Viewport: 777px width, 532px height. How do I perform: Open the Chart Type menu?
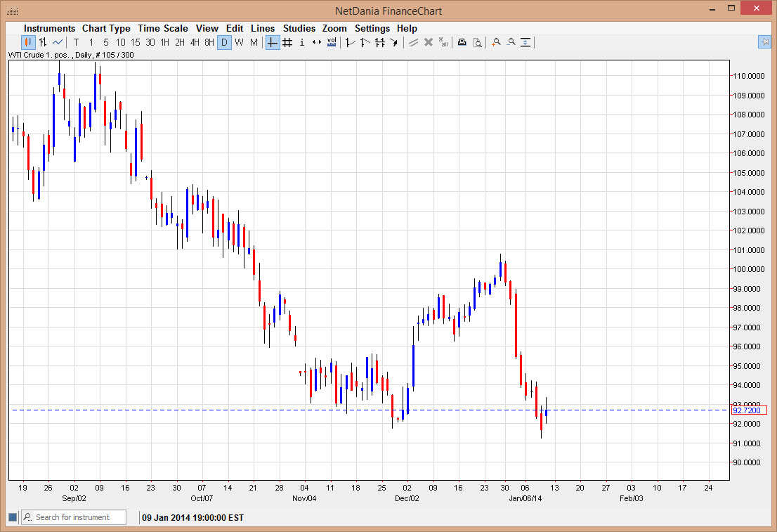106,28
